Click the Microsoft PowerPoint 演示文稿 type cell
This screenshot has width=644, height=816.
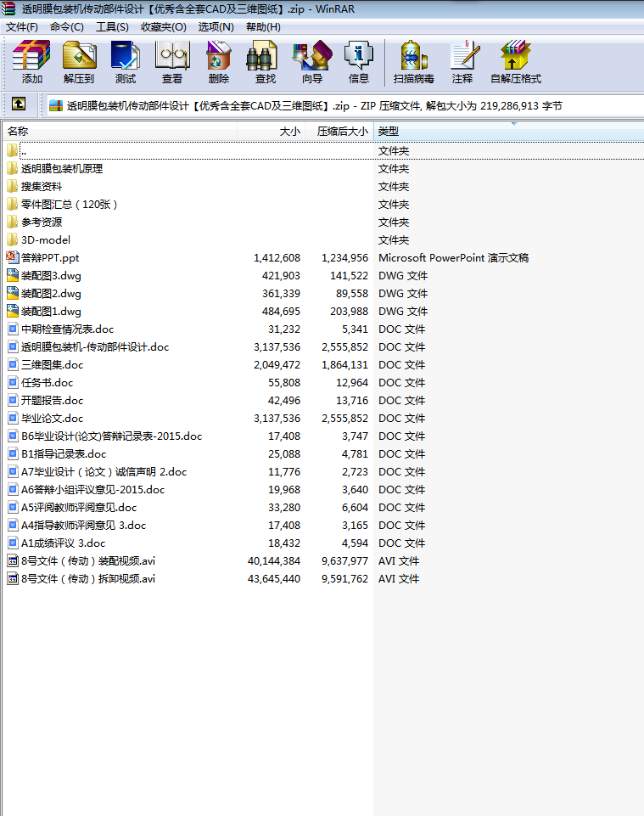coord(453,257)
